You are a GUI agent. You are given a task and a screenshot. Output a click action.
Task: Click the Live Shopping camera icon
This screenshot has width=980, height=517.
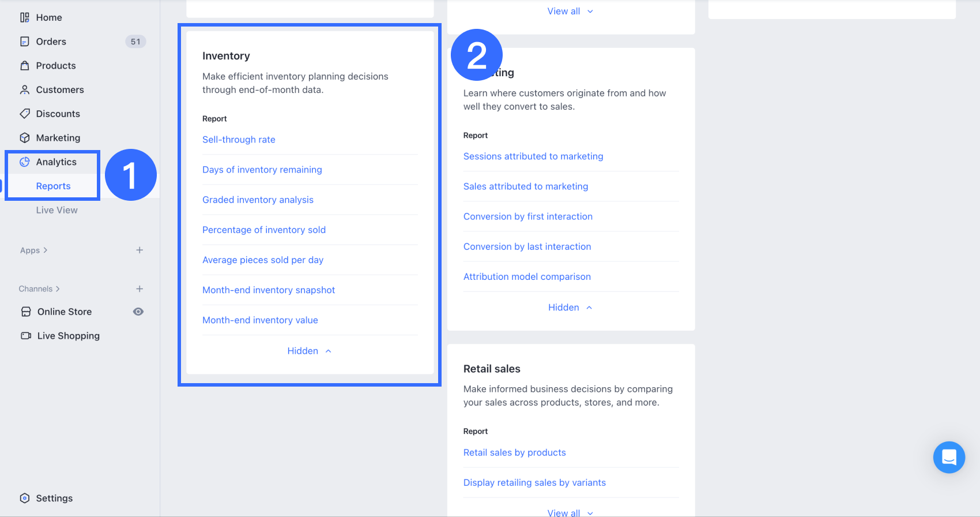click(26, 336)
